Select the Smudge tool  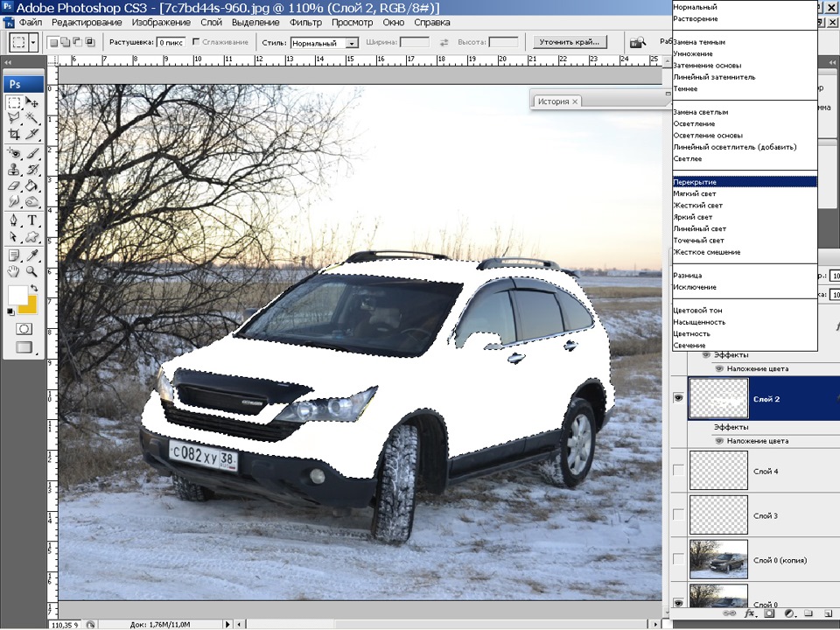pos(14,202)
